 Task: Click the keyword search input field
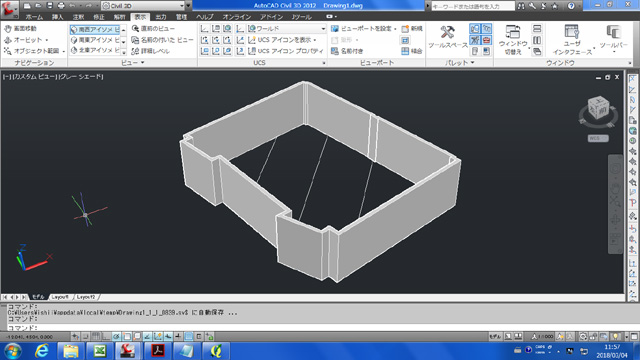(473, 6)
